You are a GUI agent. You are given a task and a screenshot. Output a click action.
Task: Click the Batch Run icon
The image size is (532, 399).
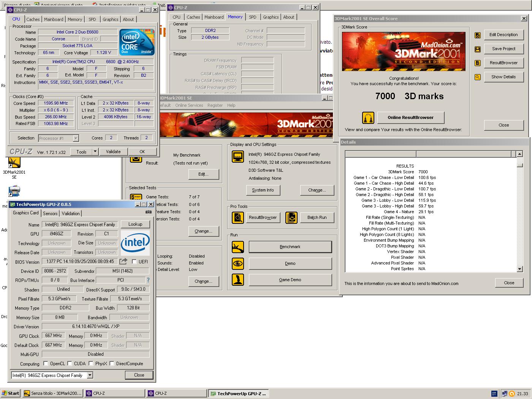[x=291, y=218]
